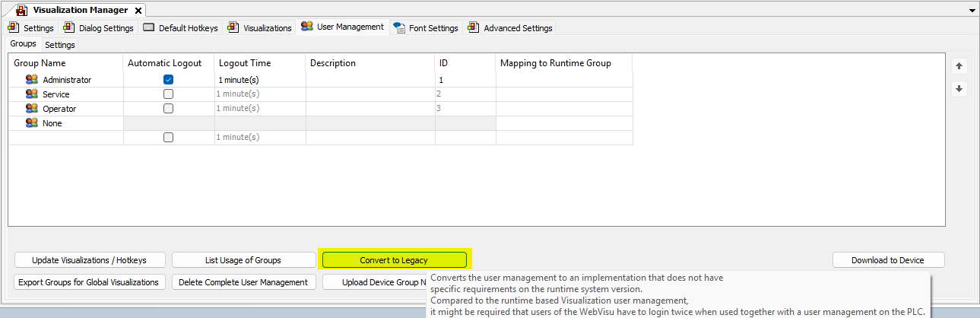980x318 pixels.
Task: Click the empty new group name cell in the last row
Action: [66, 138]
